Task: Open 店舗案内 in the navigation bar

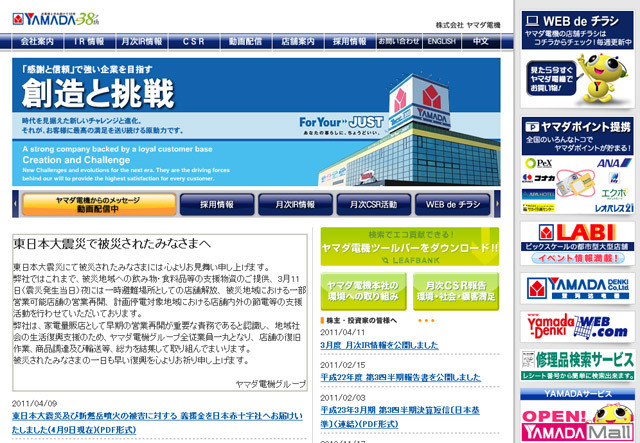Action: coord(298,41)
